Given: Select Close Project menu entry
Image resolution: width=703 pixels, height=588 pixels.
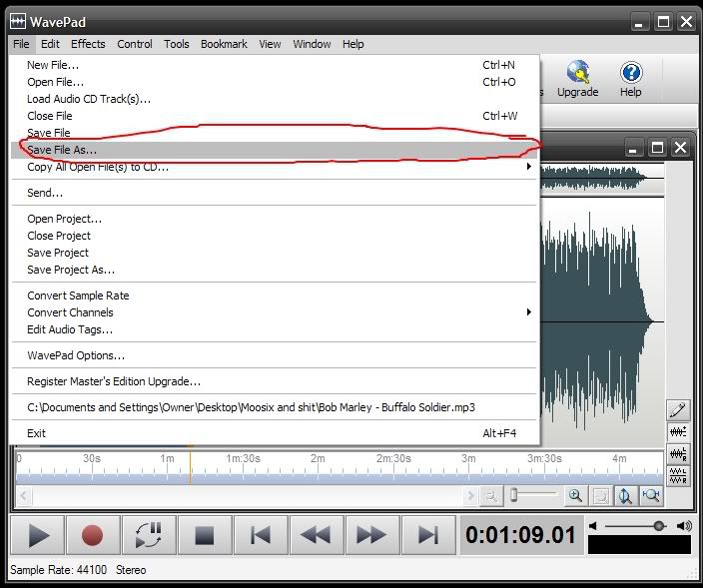Looking at the screenshot, I should click(274, 236).
